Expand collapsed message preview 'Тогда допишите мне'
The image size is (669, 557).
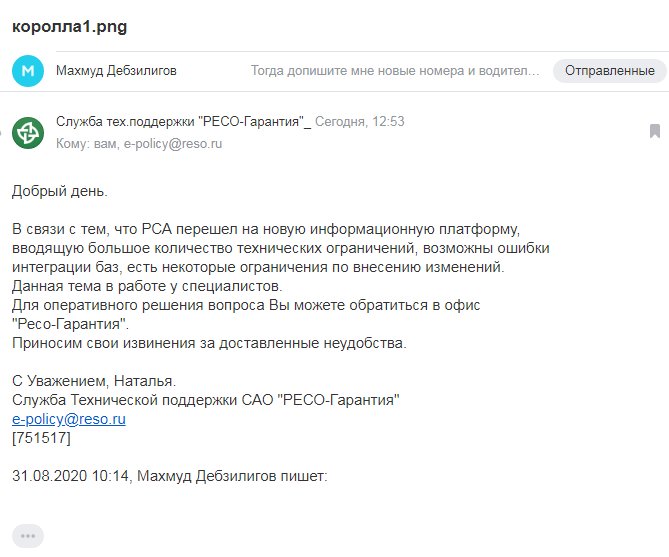click(395, 70)
